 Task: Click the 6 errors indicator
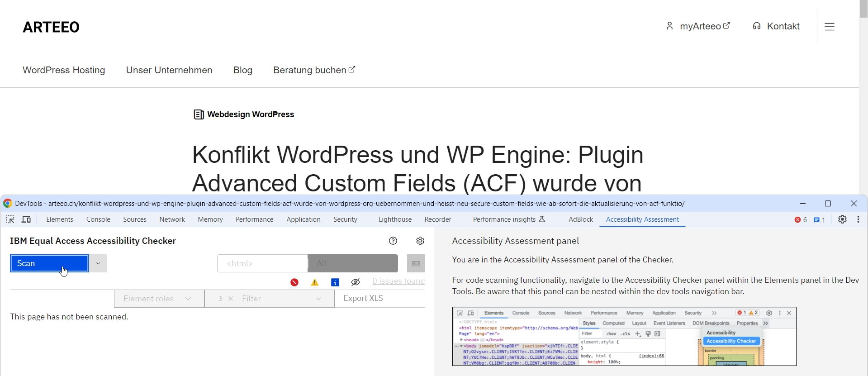click(x=801, y=220)
